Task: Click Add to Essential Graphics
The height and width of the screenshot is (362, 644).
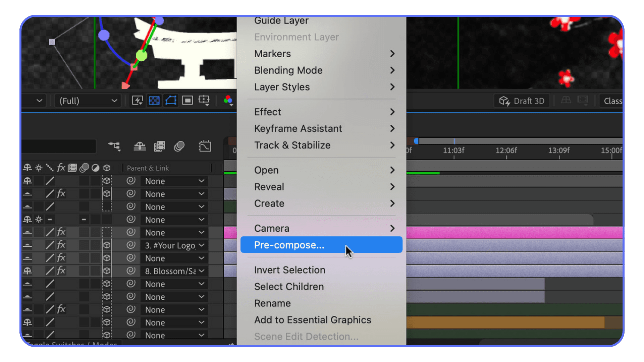Action: coord(313,320)
